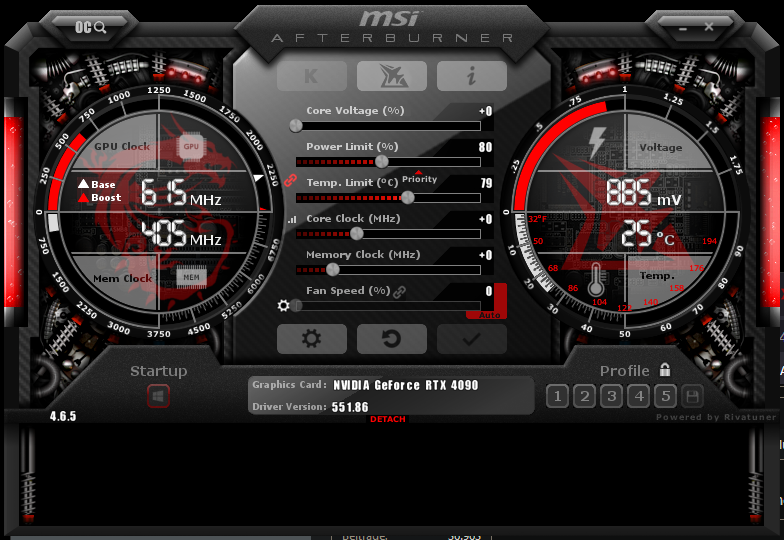
Task: Click the Kombustor K button
Action: click(312, 76)
